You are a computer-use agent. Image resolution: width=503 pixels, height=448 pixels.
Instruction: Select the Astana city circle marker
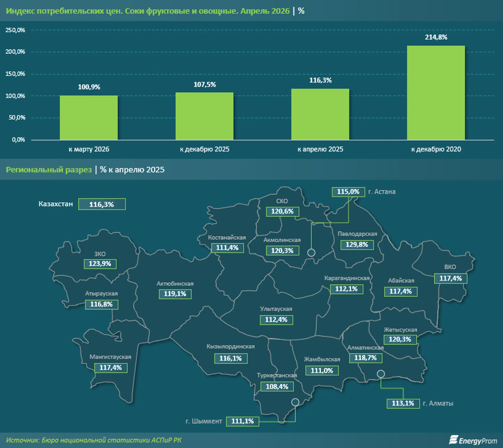[x=311, y=253]
